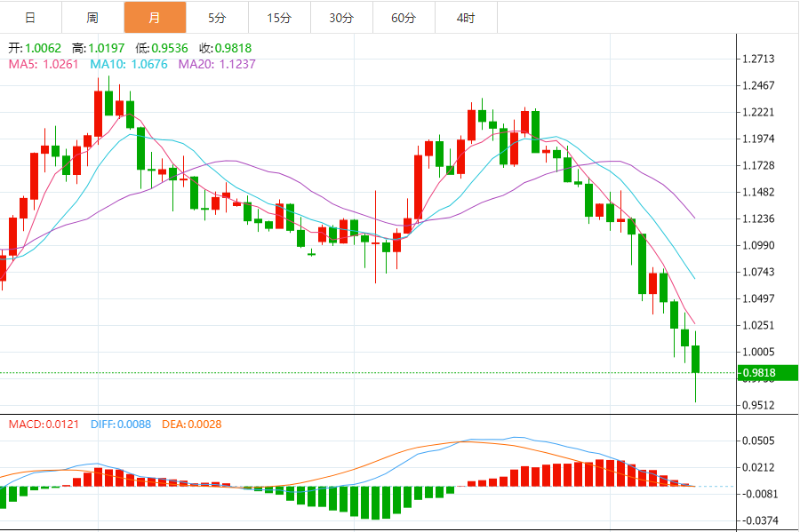Click the MA5: 1.0261 indicator label

(x=44, y=64)
